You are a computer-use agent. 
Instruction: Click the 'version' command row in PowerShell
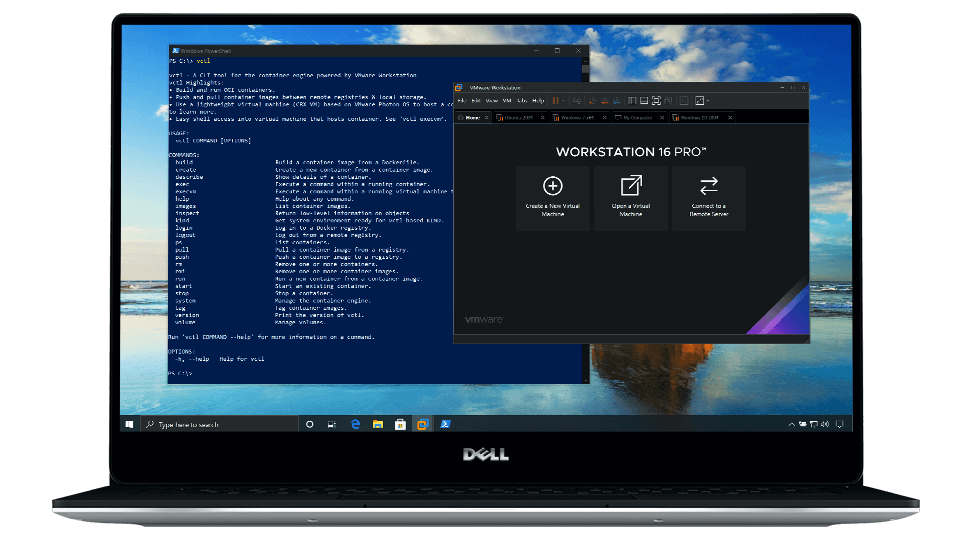[269, 315]
